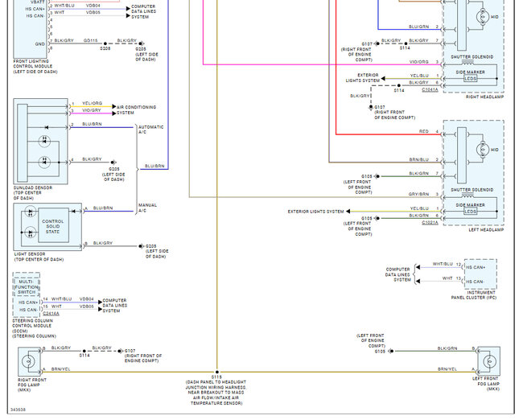
Task: Click the Sunload Sensor component block
Action: [x=41, y=141]
